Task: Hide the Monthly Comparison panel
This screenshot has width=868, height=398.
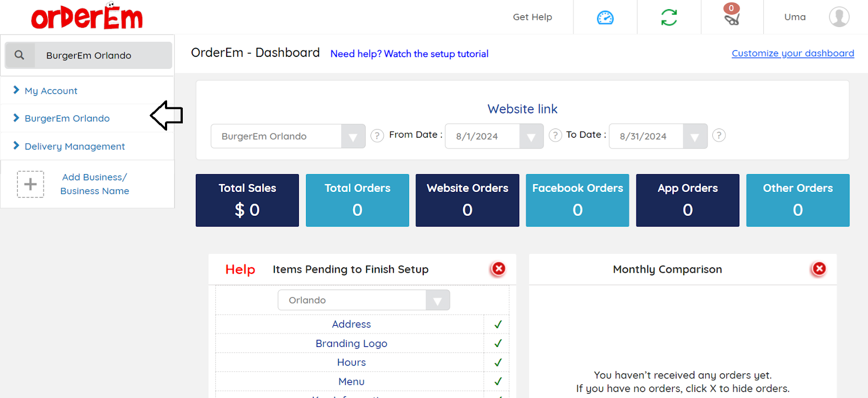Action: 819,269
